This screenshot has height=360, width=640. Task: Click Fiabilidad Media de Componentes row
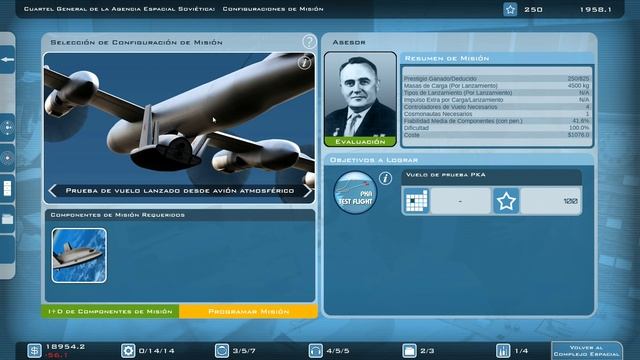click(x=497, y=121)
